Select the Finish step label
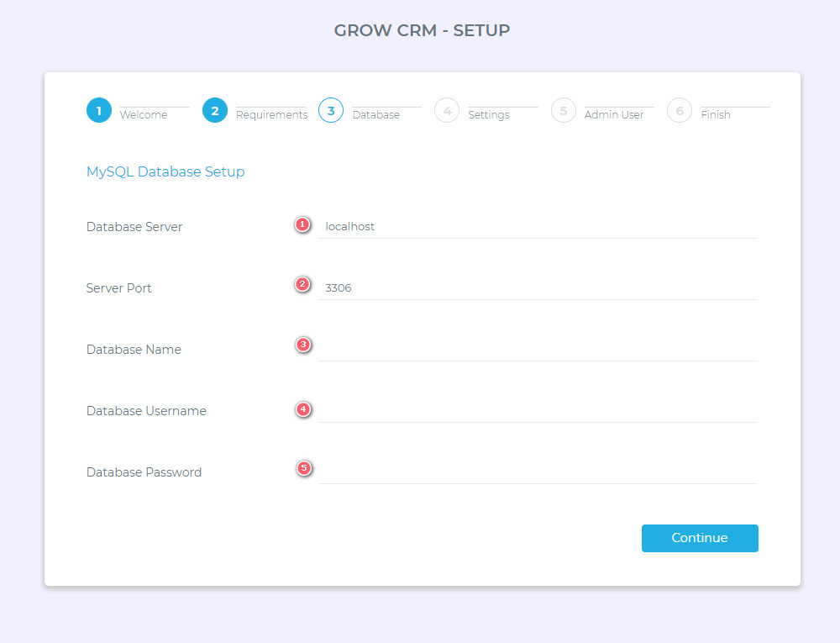Image resolution: width=840 pixels, height=643 pixels. pyautogui.click(x=716, y=114)
